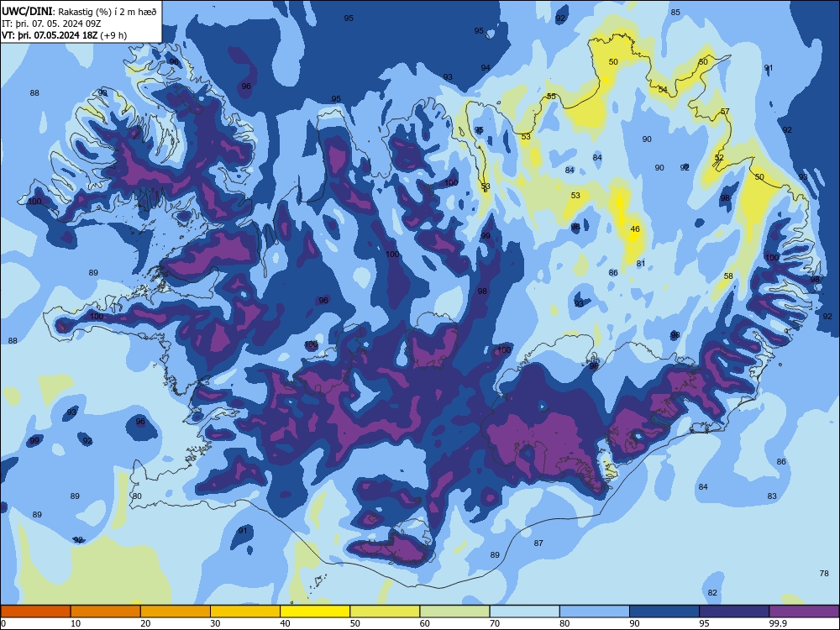Click the '94' humidity value on the map
Image resolution: width=840 pixels, height=630 pixels.
pyautogui.click(x=486, y=67)
